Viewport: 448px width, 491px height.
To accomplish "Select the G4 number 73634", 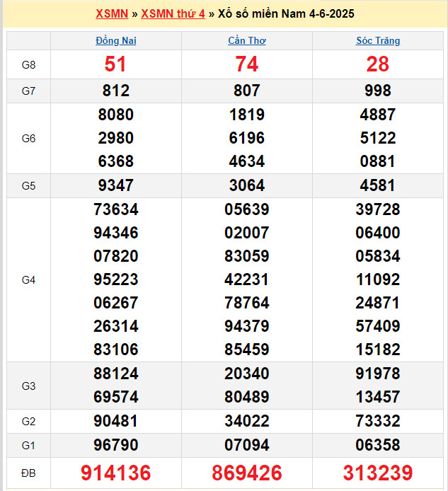I will pyautogui.click(x=116, y=209).
